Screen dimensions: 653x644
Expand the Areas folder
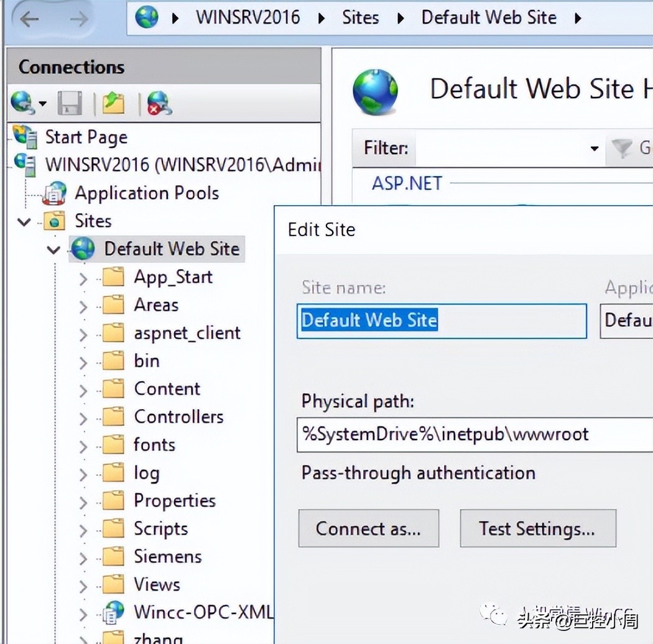click(x=83, y=307)
